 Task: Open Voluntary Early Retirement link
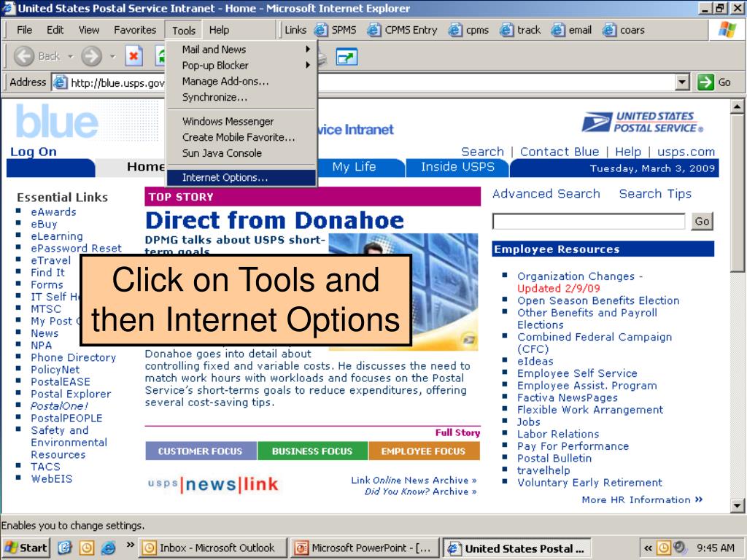[589, 483]
